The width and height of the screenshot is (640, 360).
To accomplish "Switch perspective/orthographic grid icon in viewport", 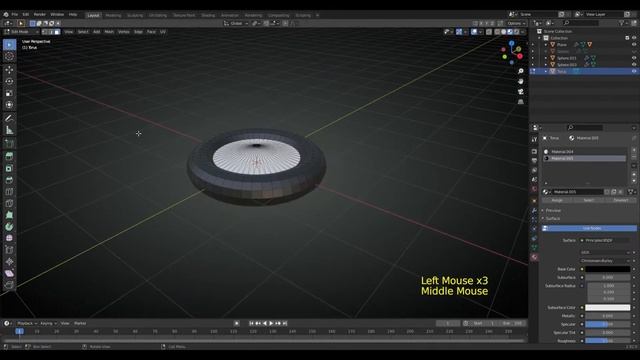I will [x=520, y=102].
